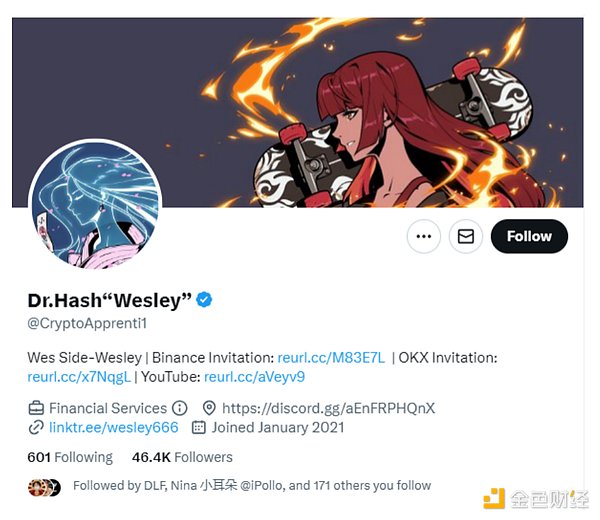Follow Dr.Hash Wesley's account
This screenshot has width=600, height=520.
(x=529, y=236)
